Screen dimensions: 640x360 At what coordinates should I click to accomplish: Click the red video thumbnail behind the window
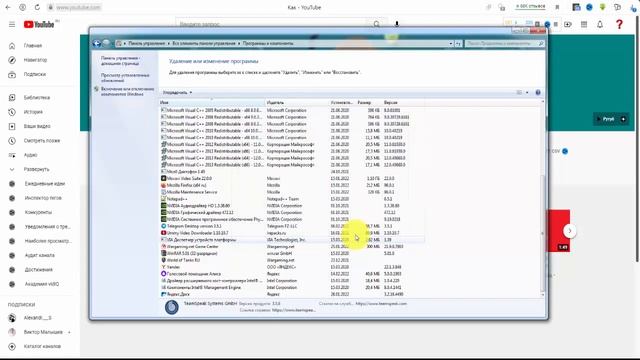click(558, 231)
